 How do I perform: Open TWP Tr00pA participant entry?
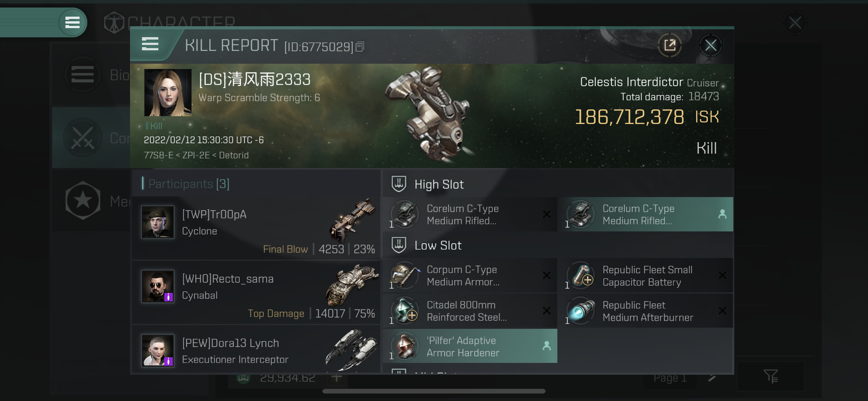click(x=256, y=229)
